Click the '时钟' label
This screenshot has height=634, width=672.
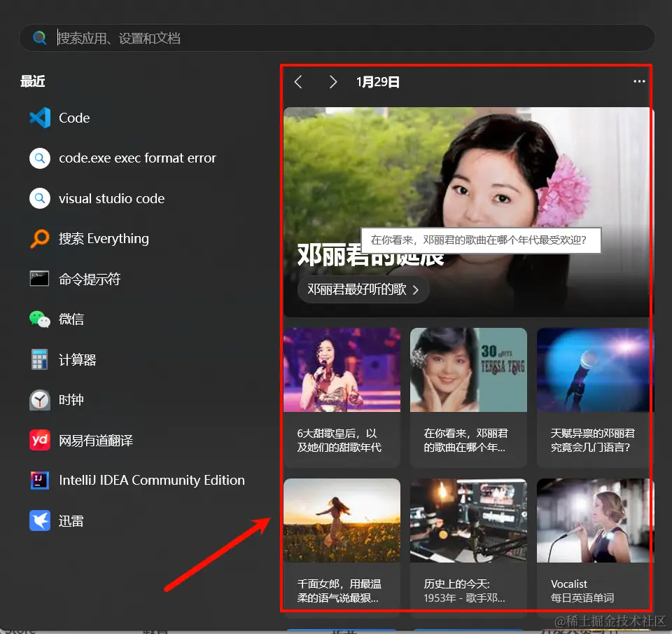[71, 400]
